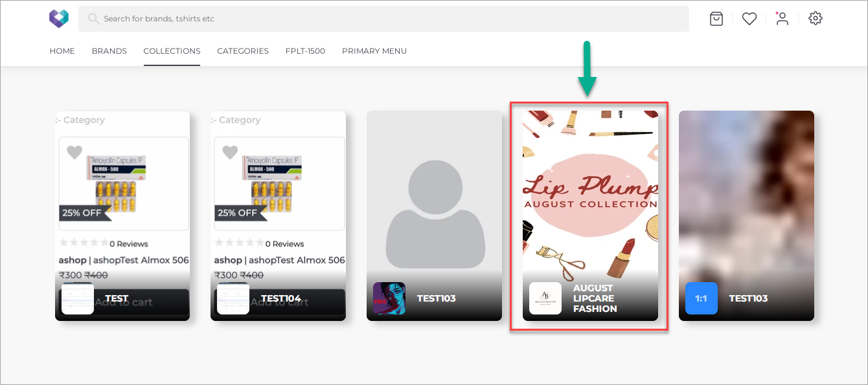Click the purple portrait logo beside TEST103
The image size is (868, 385).
coord(389,298)
